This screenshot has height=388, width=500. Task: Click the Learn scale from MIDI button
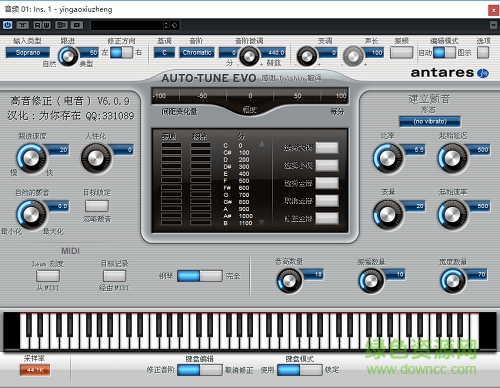click(48, 276)
